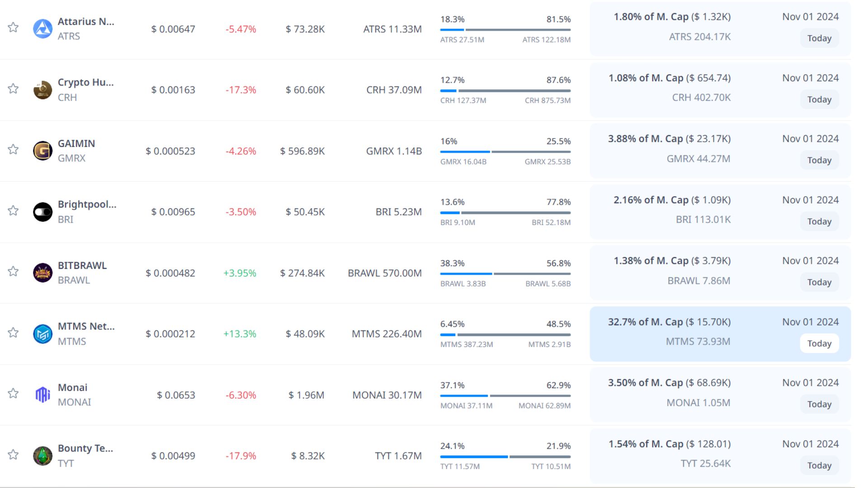Click the Bounty Temple TYT logo
The image size is (868, 488).
tap(42, 456)
